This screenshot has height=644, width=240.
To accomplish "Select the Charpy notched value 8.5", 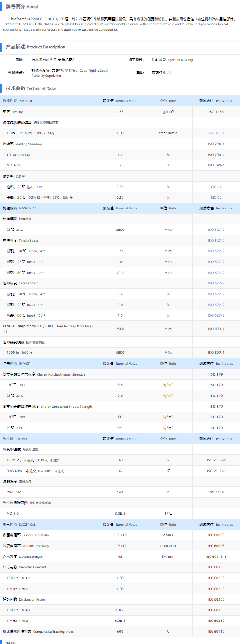I will click(120, 385).
